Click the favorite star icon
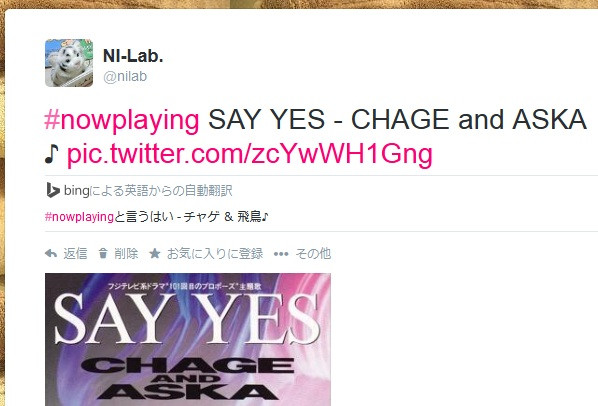 [x=154, y=253]
